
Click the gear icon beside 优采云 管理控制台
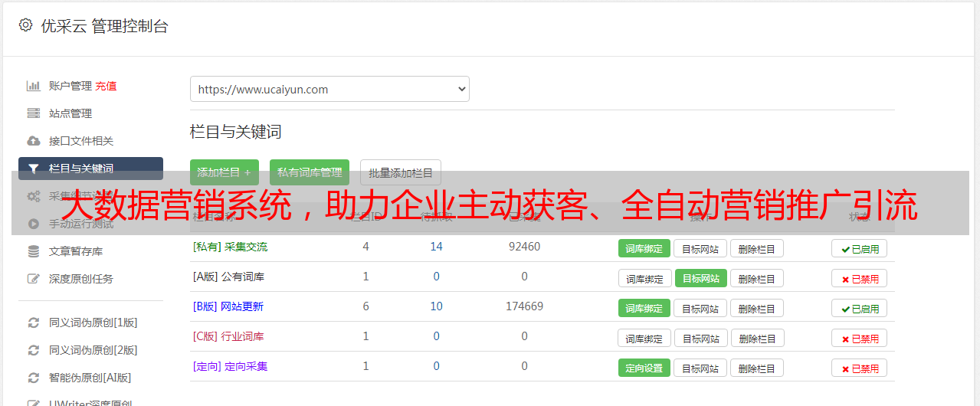[x=25, y=25]
